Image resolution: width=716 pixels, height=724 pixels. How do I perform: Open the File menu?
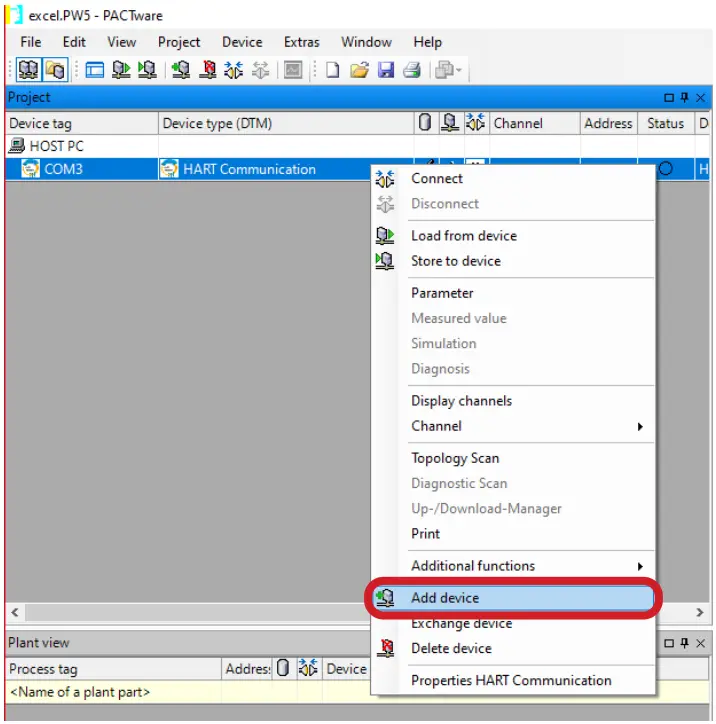point(30,42)
